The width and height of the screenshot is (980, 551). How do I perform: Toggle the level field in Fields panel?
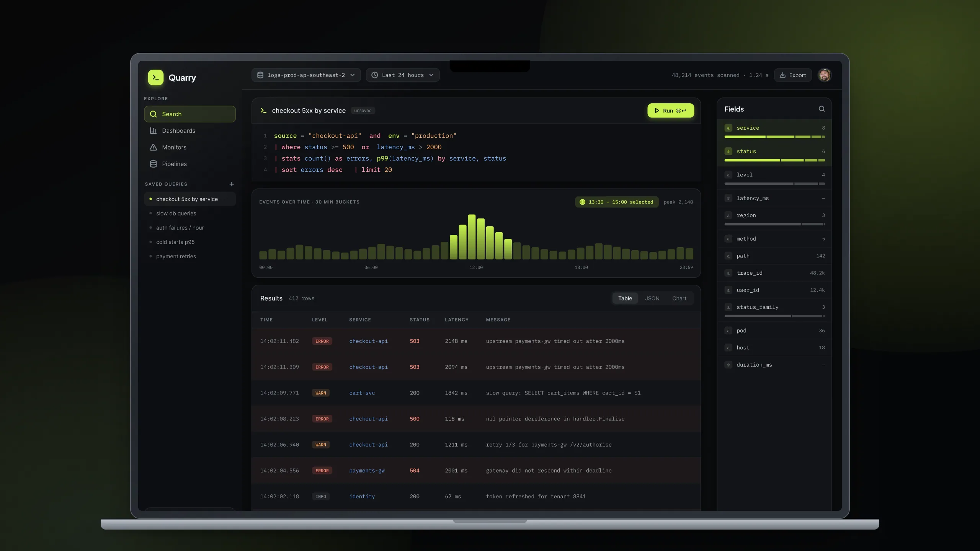[774, 178]
